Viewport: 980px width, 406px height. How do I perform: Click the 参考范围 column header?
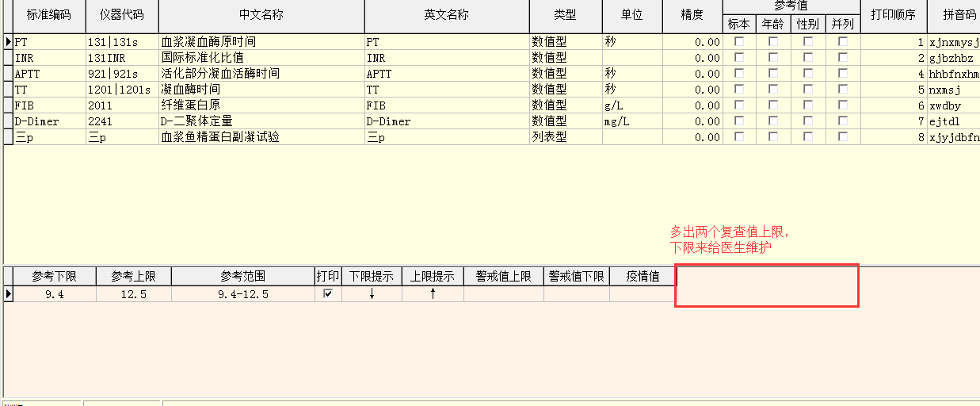243,276
